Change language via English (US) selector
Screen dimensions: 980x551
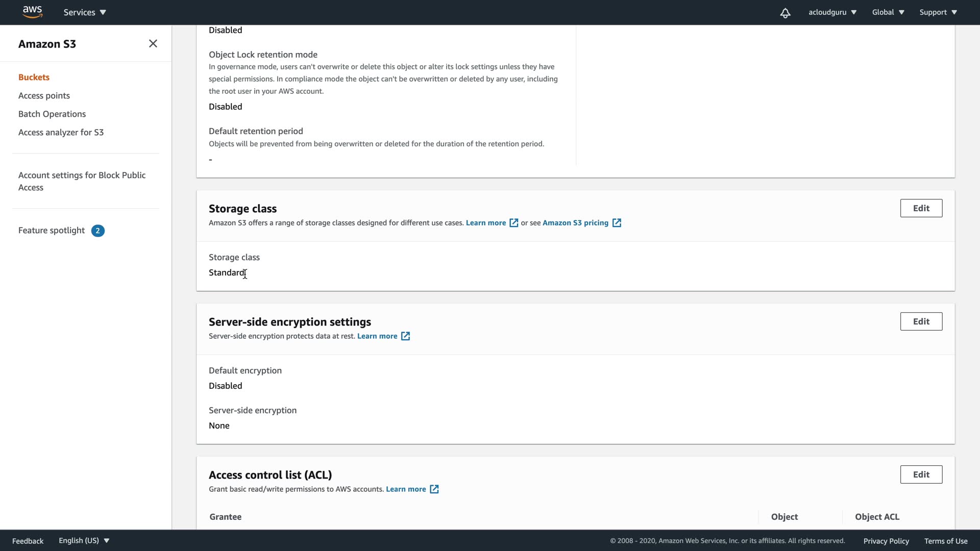coord(84,541)
